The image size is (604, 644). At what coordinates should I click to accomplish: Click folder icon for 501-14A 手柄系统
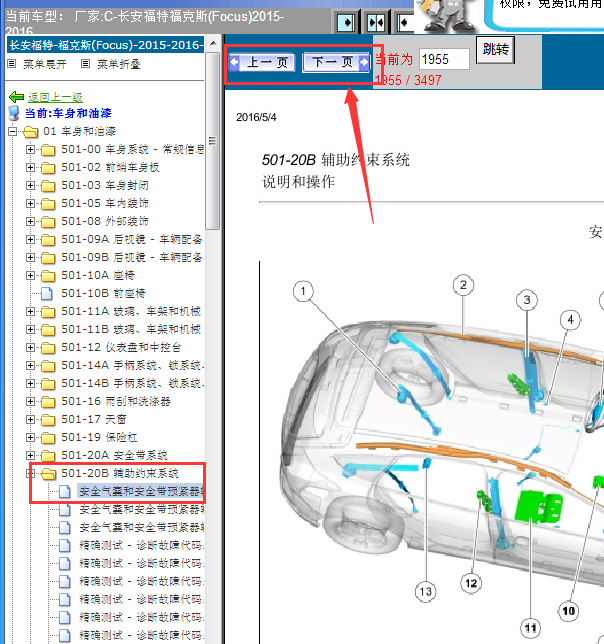click(x=48, y=366)
